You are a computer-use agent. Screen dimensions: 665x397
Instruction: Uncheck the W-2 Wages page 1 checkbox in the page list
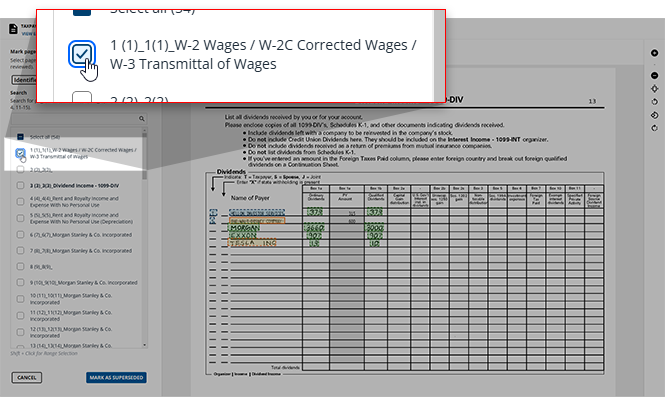(20, 153)
